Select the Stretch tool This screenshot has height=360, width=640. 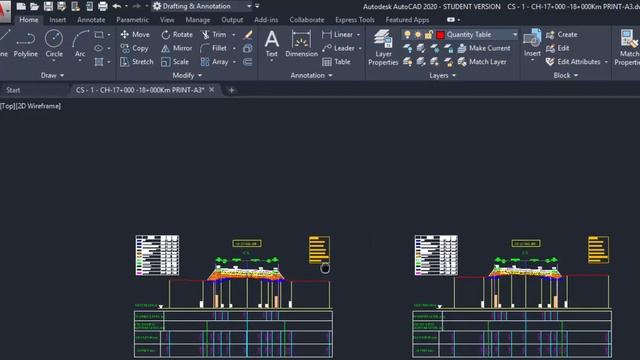[137, 62]
